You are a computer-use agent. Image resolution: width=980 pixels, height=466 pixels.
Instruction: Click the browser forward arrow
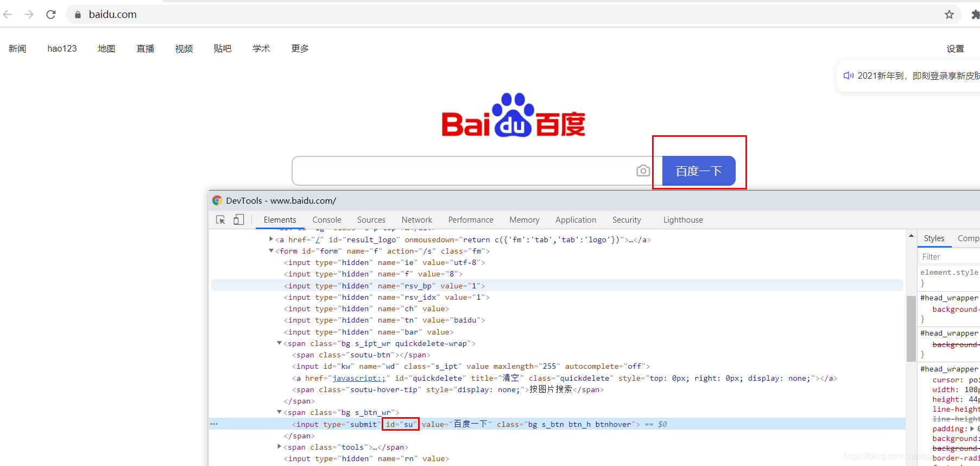pos(29,15)
